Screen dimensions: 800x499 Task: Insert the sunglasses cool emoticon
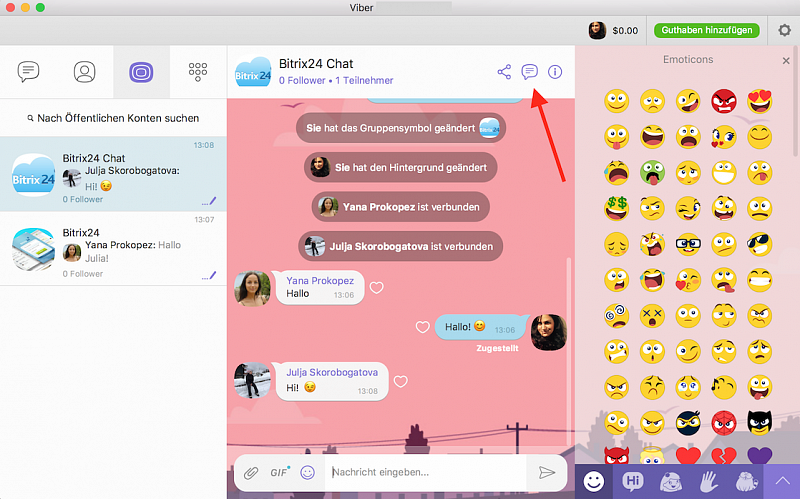coord(760,244)
